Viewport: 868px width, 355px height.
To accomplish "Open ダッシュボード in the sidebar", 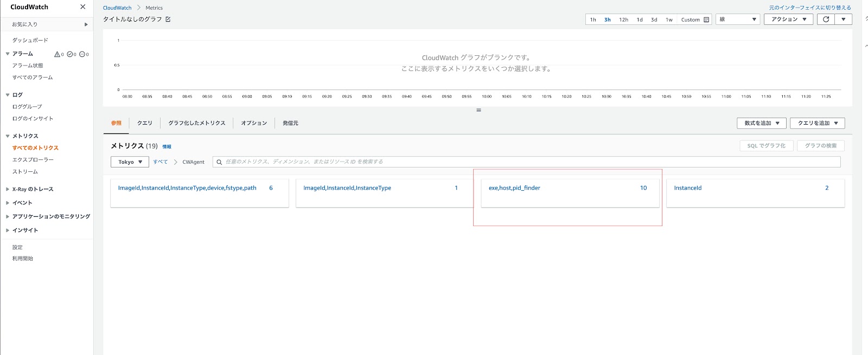I will point(30,40).
